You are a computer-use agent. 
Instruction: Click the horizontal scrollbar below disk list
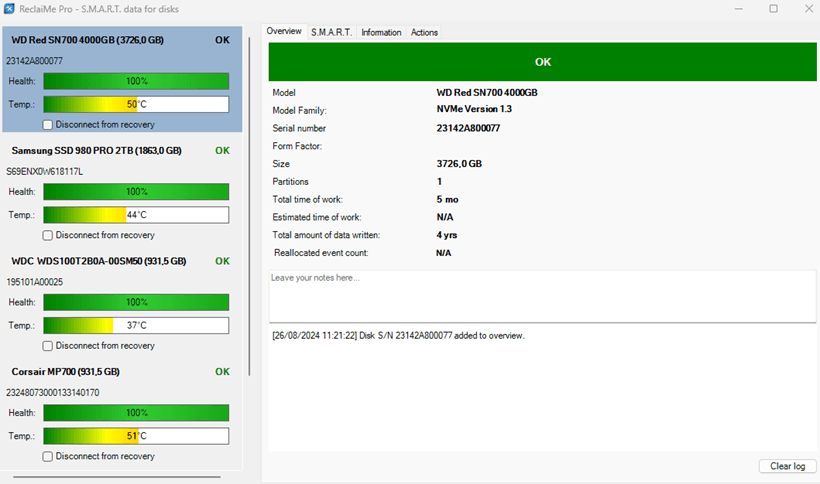(x=117, y=477)
